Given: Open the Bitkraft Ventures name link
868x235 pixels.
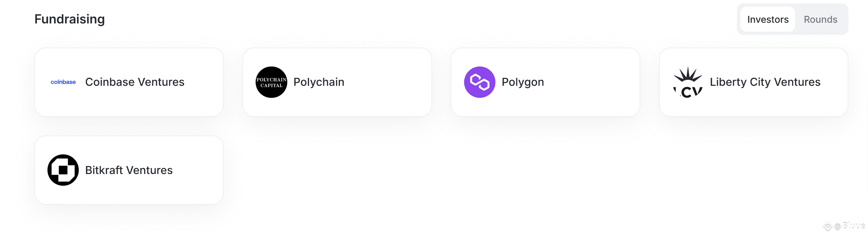Looking at the screenshot, I should click(x=129, y=170).
